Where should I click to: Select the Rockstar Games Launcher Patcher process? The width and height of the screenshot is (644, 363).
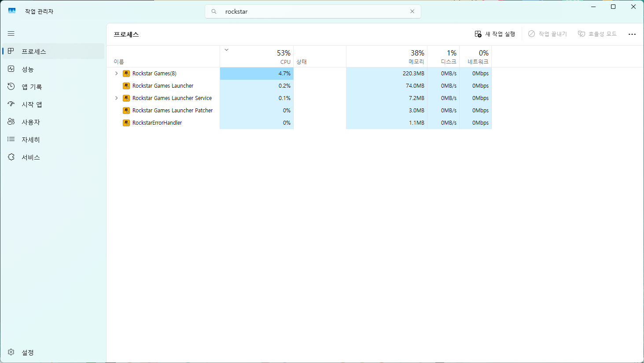(x=172, y=111)
